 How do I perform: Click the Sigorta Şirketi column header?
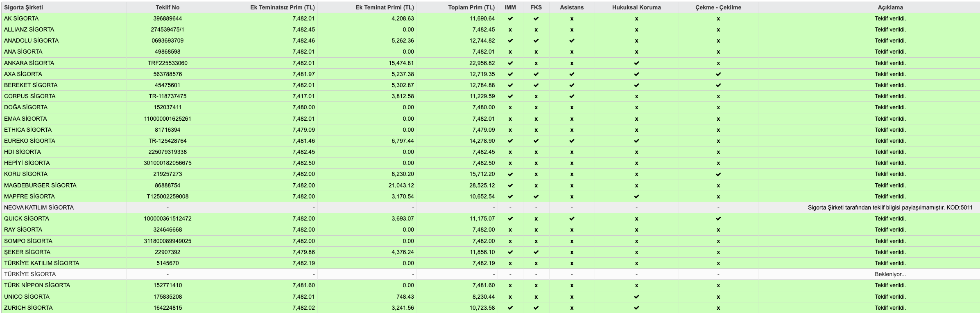coord(23,7)
